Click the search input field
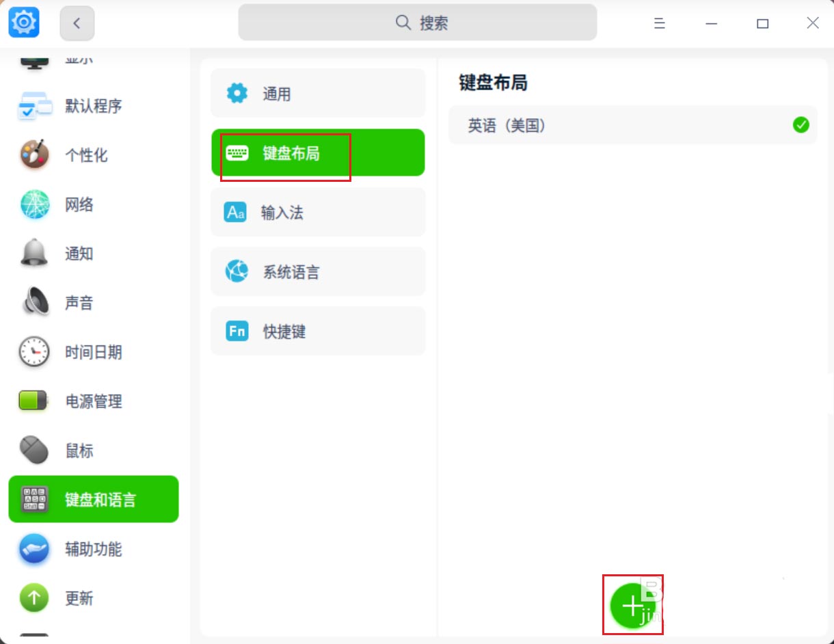Viewport: 834px width, 644px height. coord(417,23)
